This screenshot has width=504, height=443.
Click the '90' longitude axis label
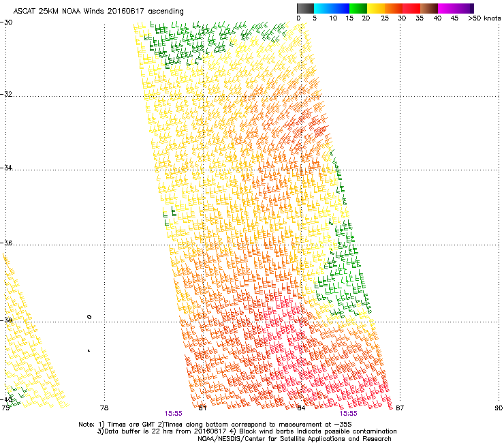[x=499, y=408]
